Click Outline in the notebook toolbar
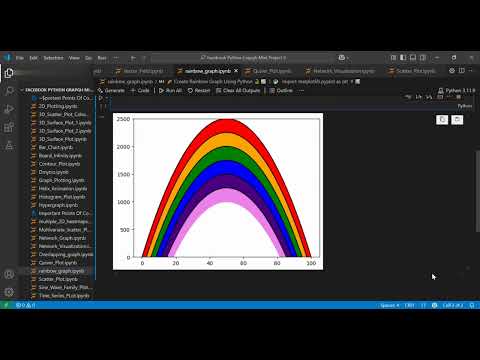Image resolution: width=480 pixels, height=360 pixels. (x=281, y=90)
